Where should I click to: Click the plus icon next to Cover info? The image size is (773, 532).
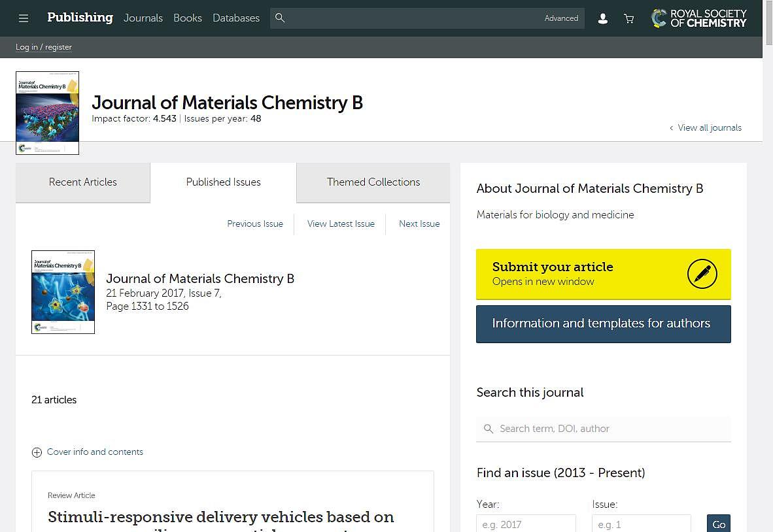(x=37, y=452)
